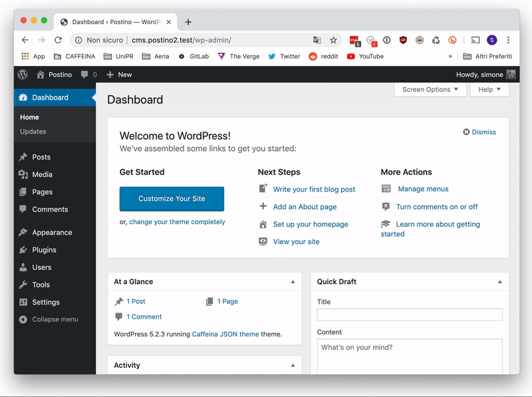
Task: Click the Posts pin icon in sidebar
Action: pos(23,157)
